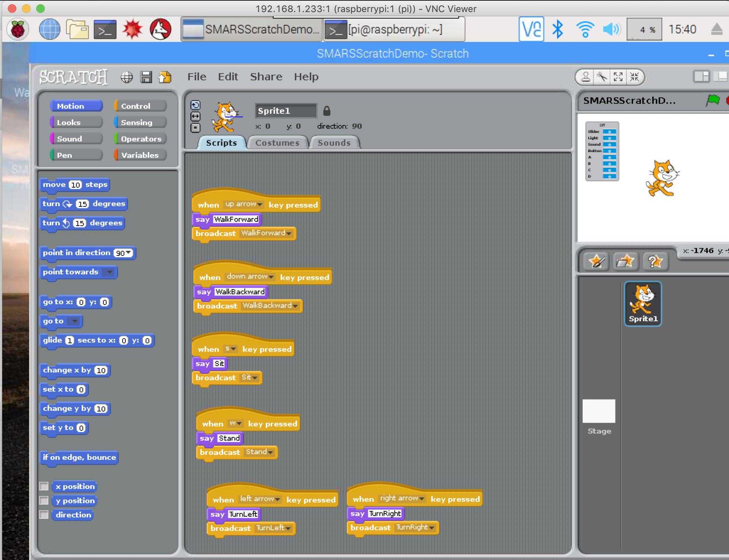Select the Variables block category
Viewport: 729px width, 560px height.
(140, 155)
